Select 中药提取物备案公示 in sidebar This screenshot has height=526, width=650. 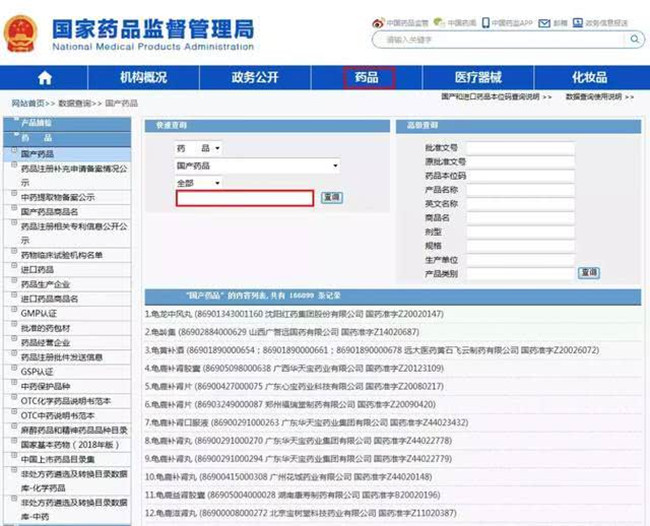pyautogui.click(x=58, y=197)
